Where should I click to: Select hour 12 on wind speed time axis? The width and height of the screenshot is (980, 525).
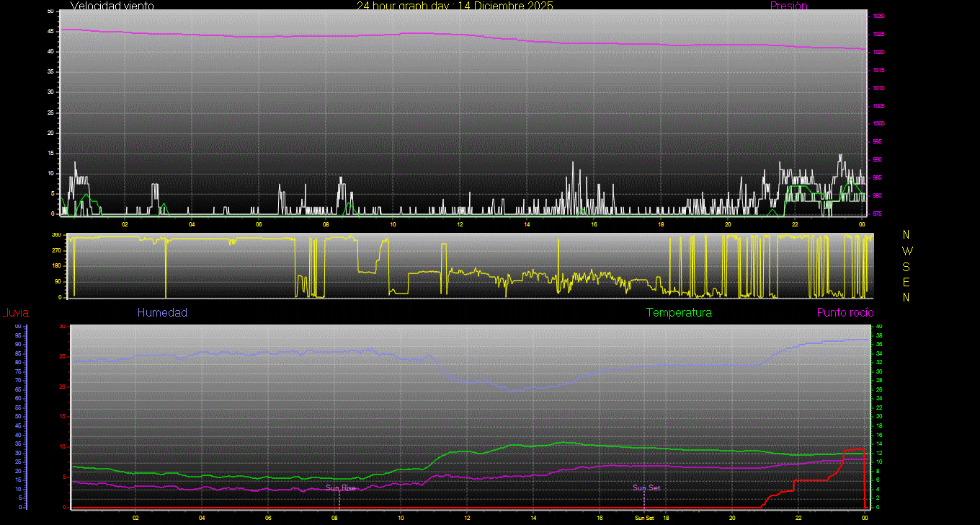[x=460, y=224]
